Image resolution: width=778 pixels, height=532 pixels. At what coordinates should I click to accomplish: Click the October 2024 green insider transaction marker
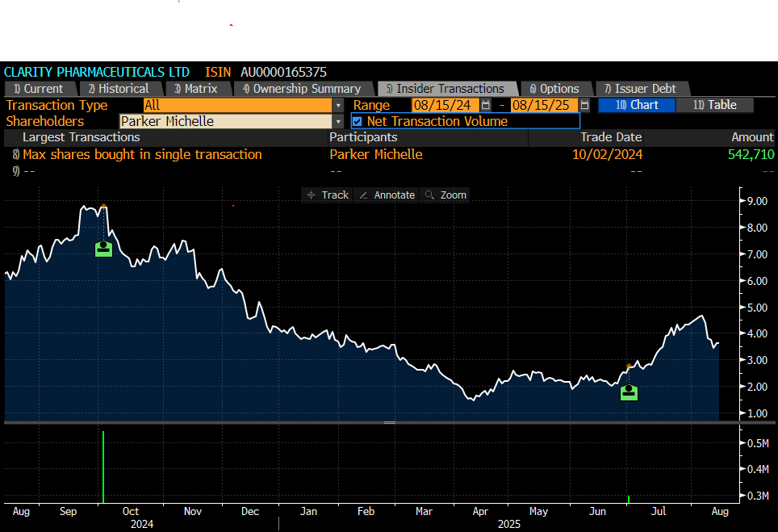[x=103, y=249]
